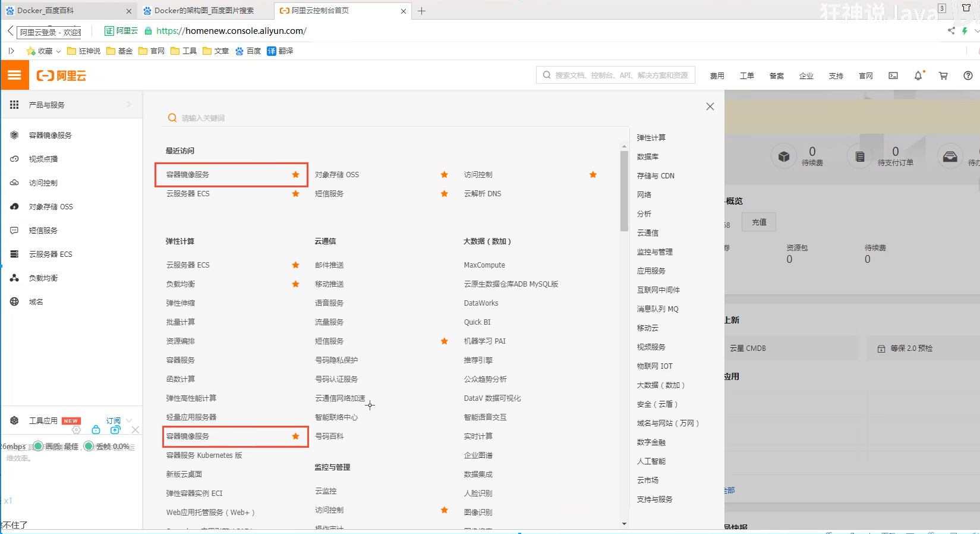Open the orange hamburger menu button
Image resolution: width=980 pixels, height=534 pixels.
click(14, 76)
